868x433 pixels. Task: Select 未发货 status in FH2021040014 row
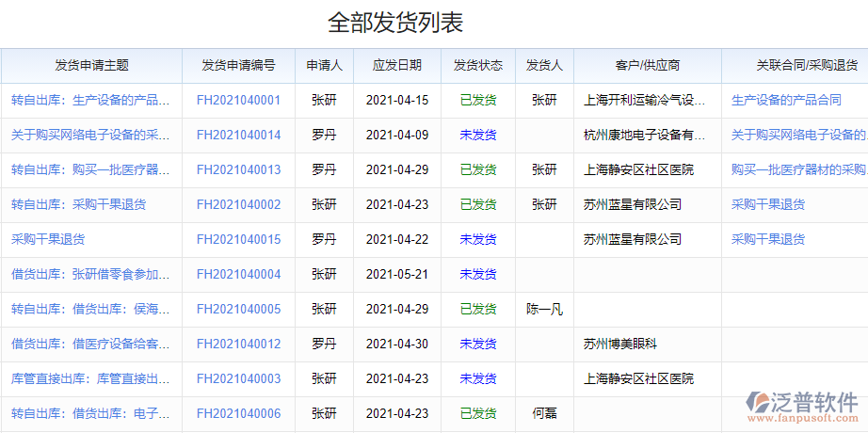tap(478, 136)
